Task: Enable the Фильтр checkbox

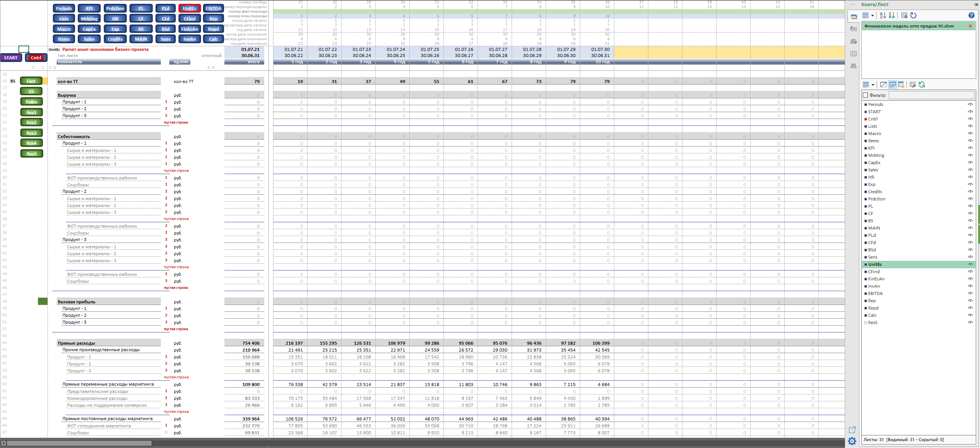Action: tap(865, 95)
